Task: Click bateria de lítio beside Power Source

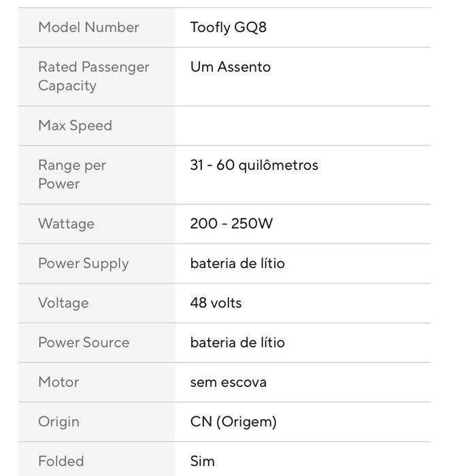Action: tap(237, 343)
